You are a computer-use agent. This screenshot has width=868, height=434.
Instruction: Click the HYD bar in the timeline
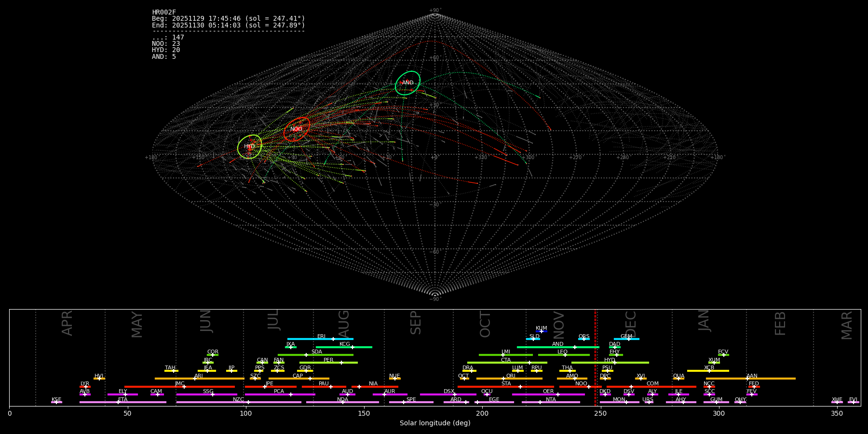point(610,363)
